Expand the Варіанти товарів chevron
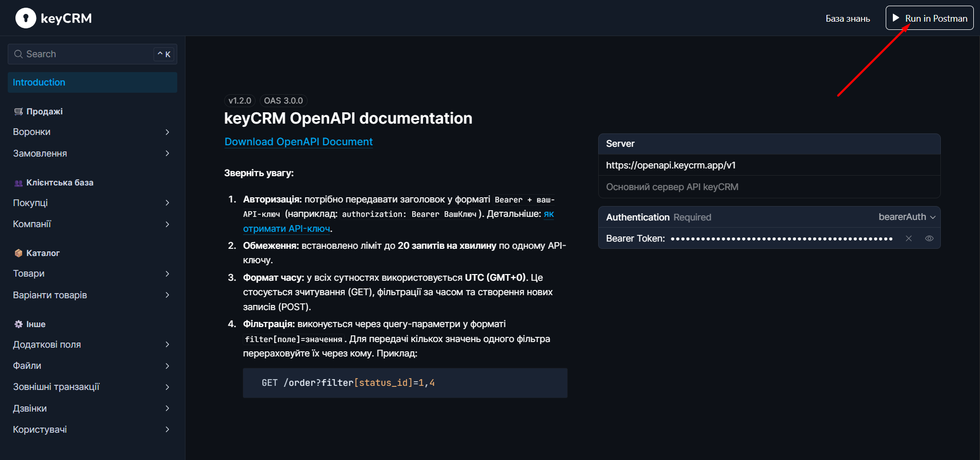This screenshot has height=460, width=980. pos(167,295)
